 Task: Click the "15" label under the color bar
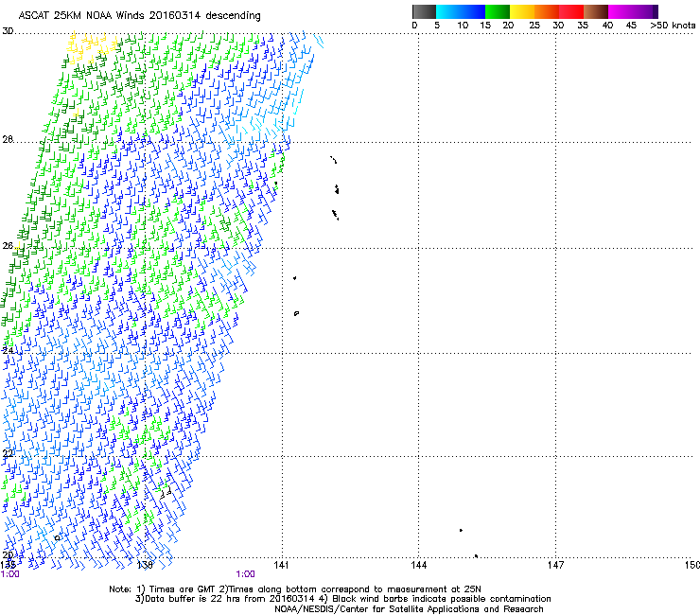(x=485, y=26)
